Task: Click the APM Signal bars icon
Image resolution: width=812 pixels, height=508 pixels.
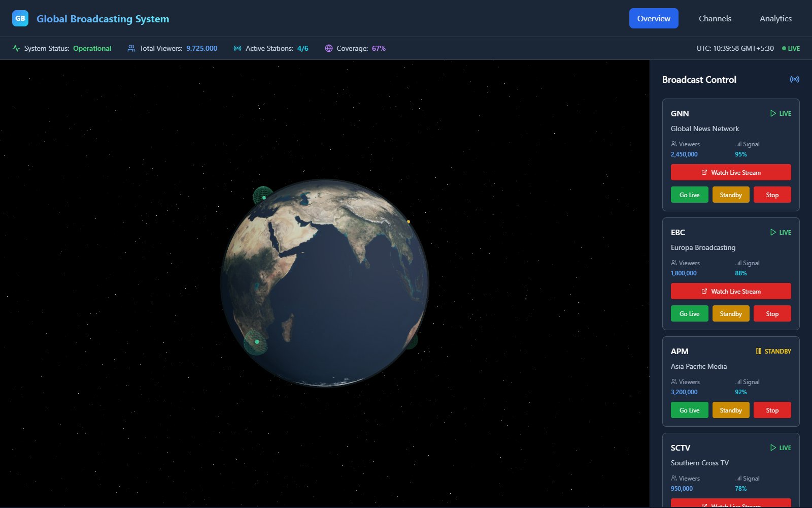Action: pyautogui.click(x=738, y=382)
